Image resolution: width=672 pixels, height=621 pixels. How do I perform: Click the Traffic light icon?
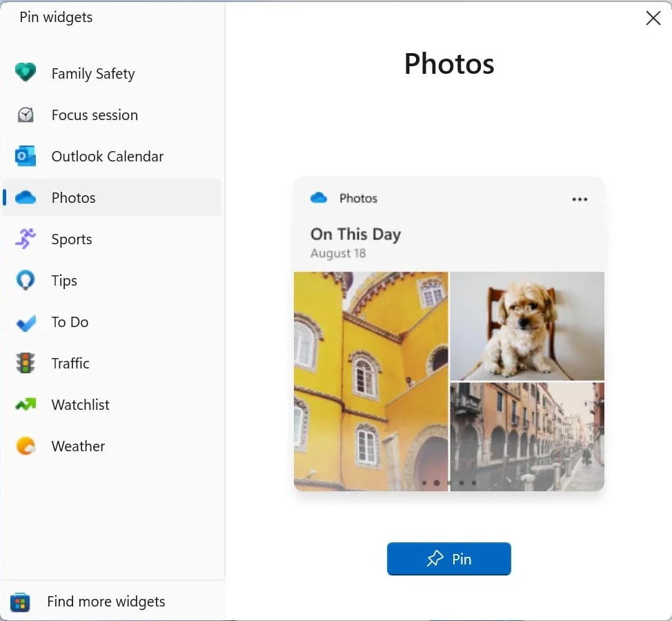click(x=26, y=363)
